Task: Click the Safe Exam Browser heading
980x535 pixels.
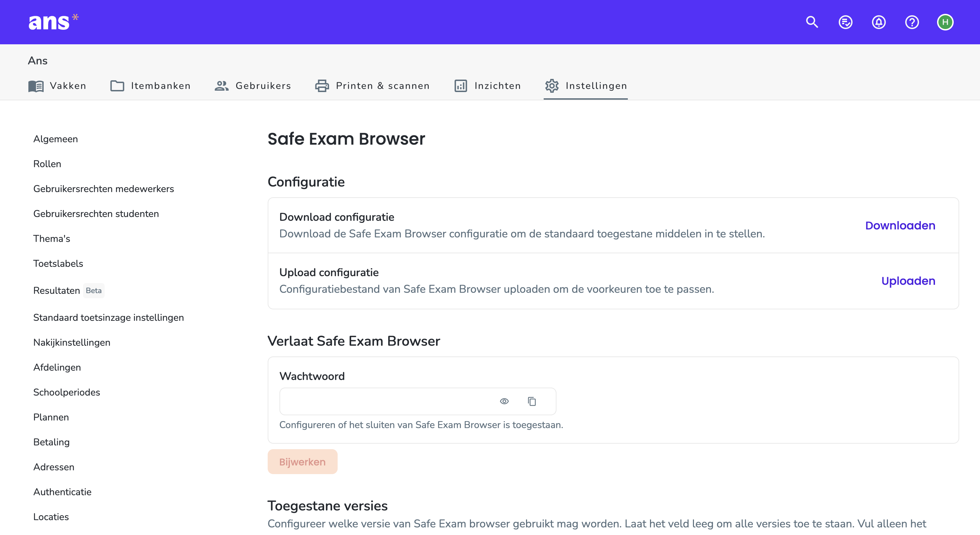Action: pos(346,139)
